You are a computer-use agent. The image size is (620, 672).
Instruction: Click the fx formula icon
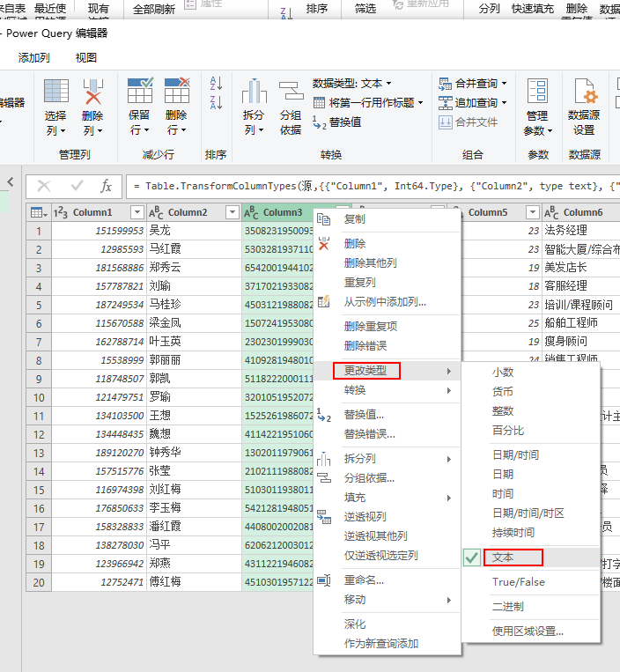tap(106, 186)
